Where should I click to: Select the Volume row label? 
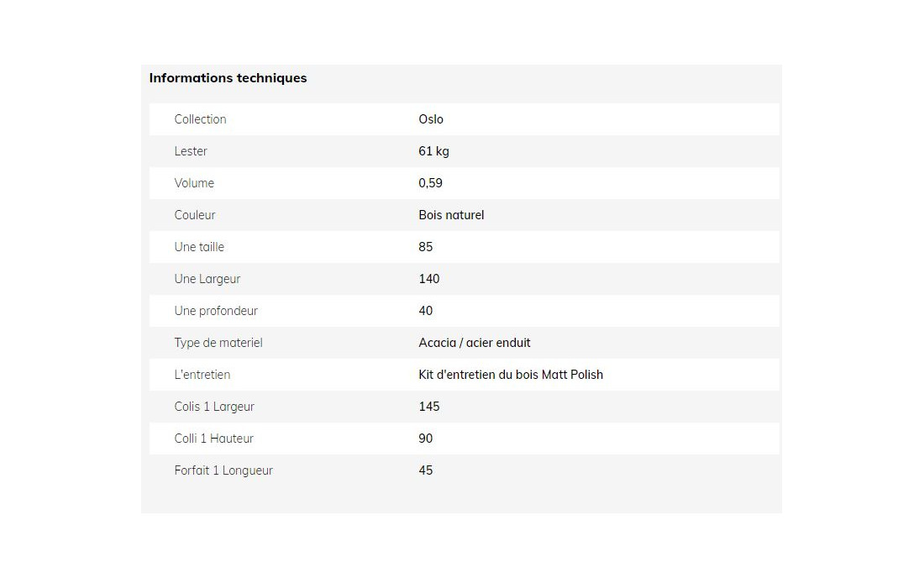(x=195, y=182)
